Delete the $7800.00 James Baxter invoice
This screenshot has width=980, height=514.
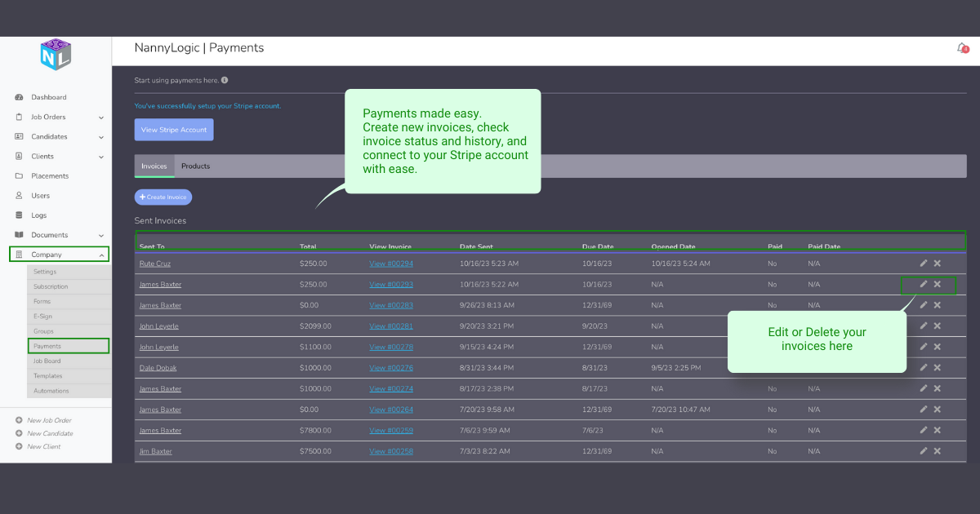click(938, 430)
